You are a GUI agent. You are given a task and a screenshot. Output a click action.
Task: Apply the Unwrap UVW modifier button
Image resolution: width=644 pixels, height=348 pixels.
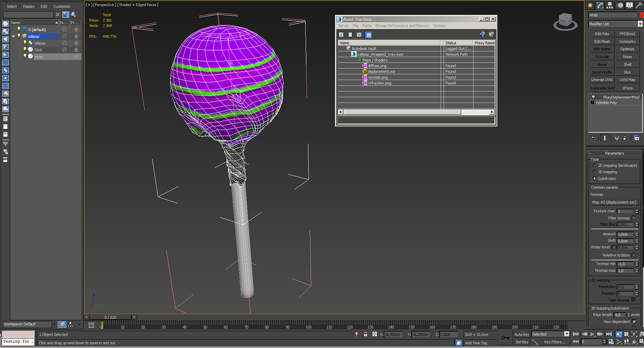602,80
